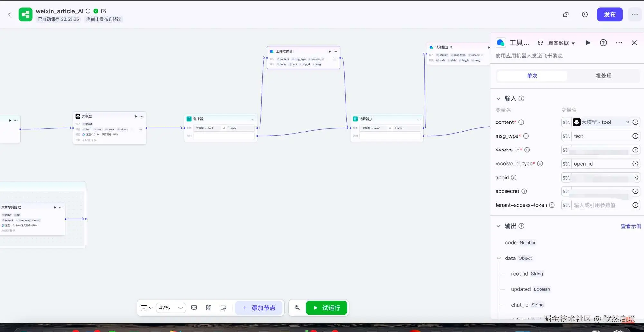This screenshot has width=644, height=332.
Task: Click the receive_id_type open_id input
Action: 601,164
